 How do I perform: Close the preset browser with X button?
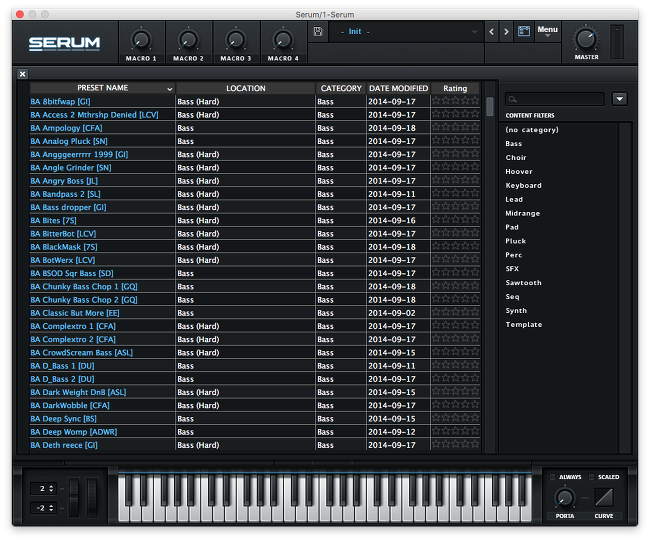(x=23, y=74)
